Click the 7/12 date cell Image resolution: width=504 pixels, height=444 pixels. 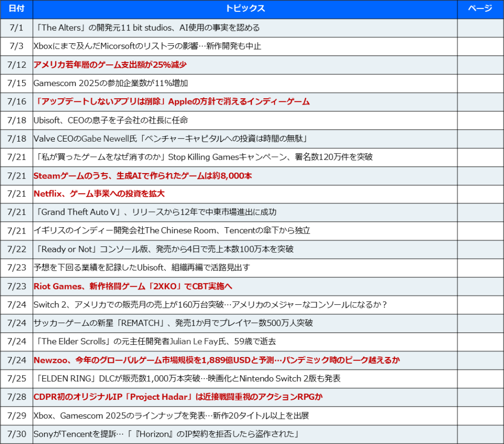click(x=16, y=65)
